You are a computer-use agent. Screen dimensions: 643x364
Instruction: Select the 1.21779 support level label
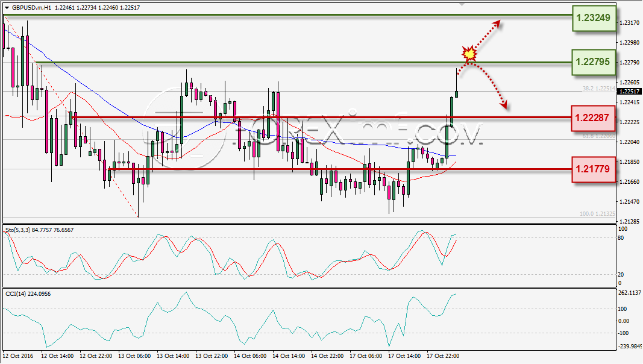[593, 169]
